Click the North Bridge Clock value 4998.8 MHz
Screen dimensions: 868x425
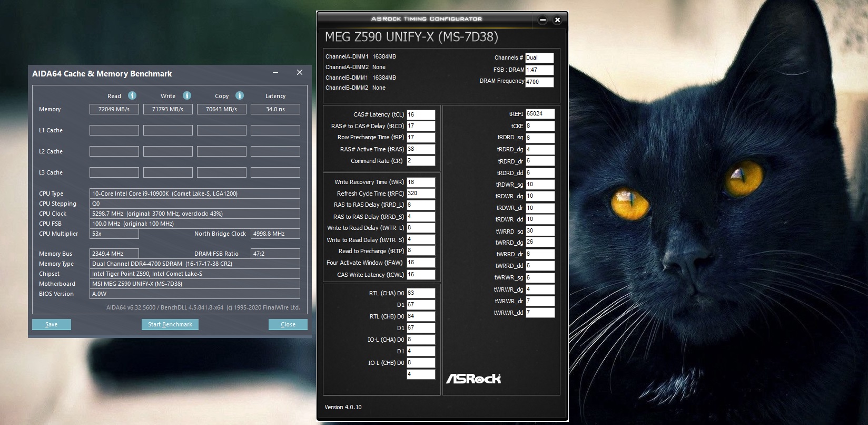pyautogui.click(x=275, y=234)
